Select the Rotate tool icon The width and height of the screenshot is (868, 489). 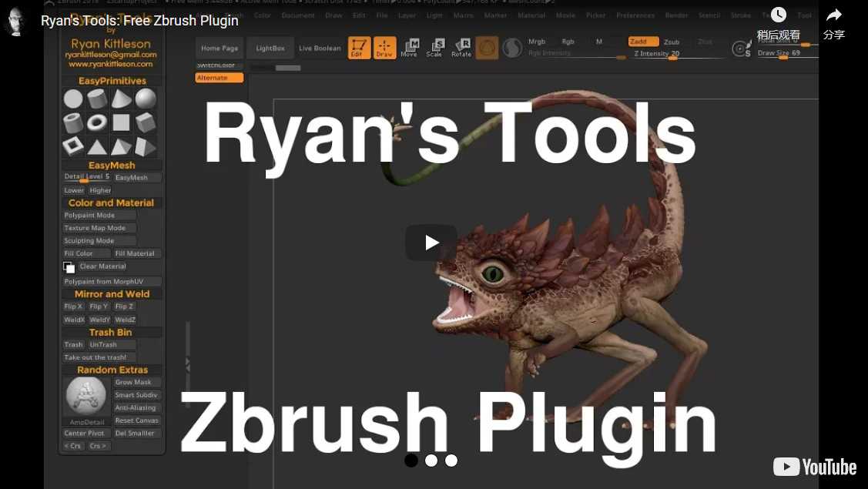[x=461, y=49]
